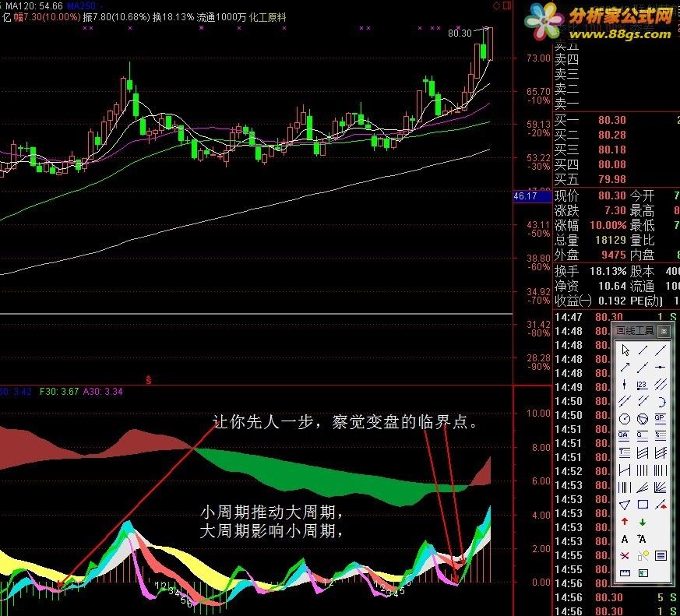Select the 123 measurement line tool
680x616 pixels.
pyautogui.click(x=643, y=385)
